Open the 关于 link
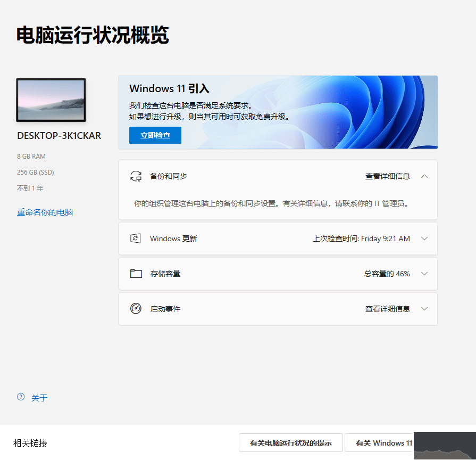 click(x=40, y=397)
